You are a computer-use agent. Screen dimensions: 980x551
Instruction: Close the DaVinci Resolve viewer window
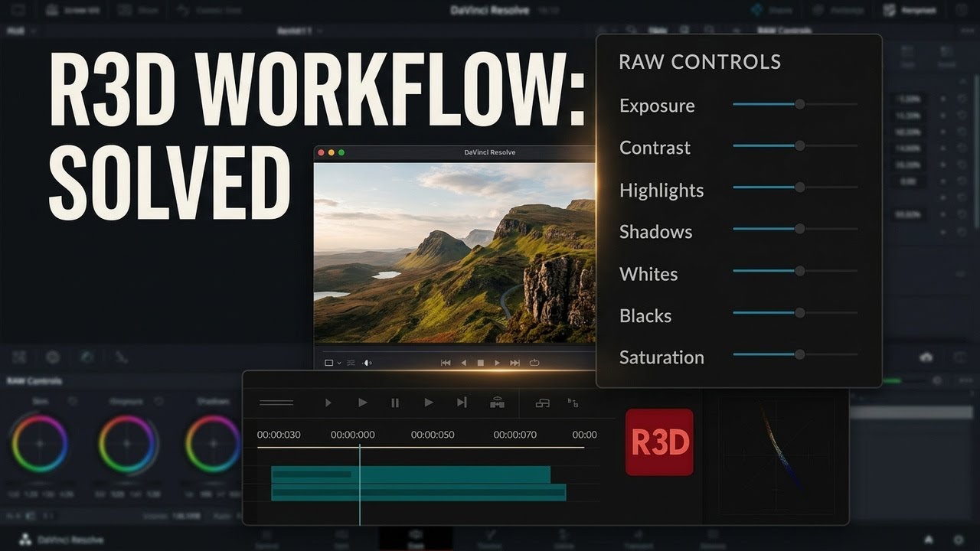click(x=322, y=152)
